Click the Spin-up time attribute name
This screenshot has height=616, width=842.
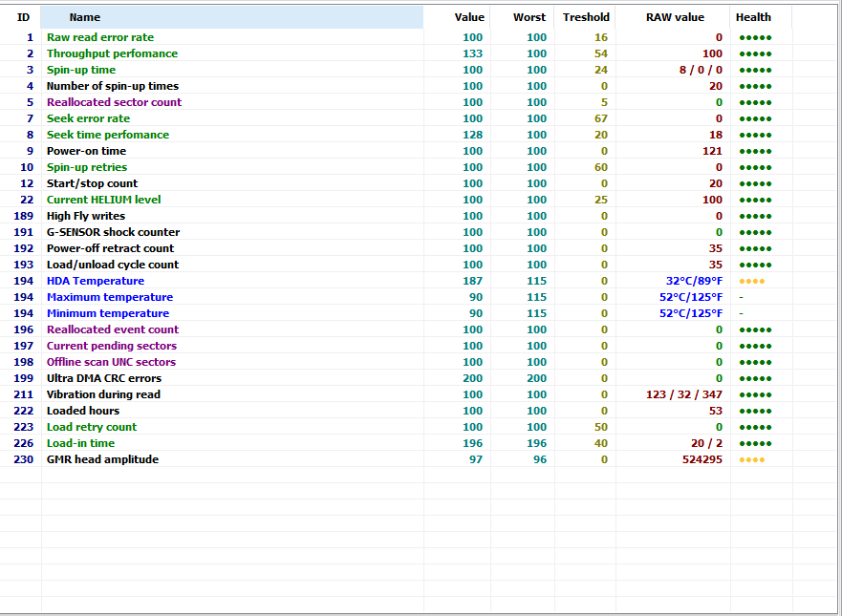pos(81,70)
